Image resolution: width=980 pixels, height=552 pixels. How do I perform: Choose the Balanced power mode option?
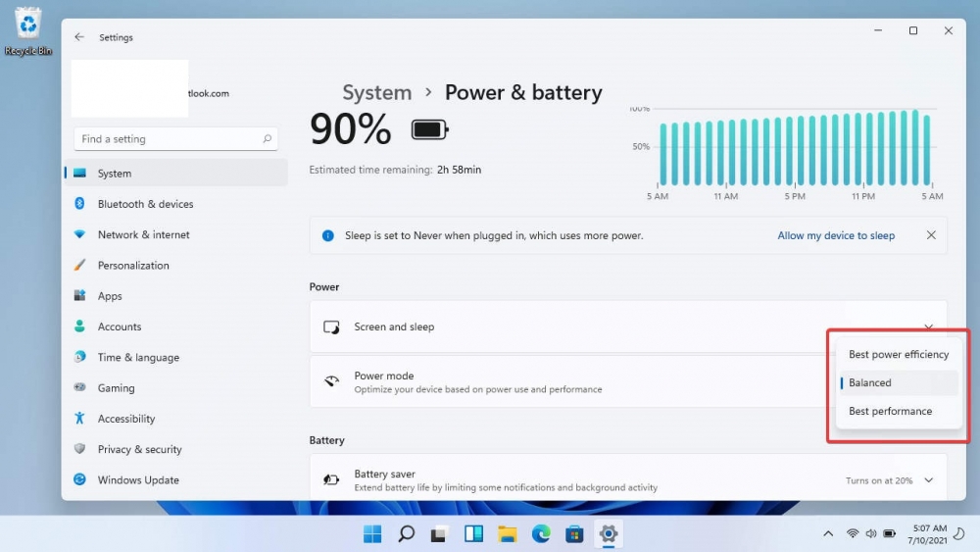[x=870, y=383]
